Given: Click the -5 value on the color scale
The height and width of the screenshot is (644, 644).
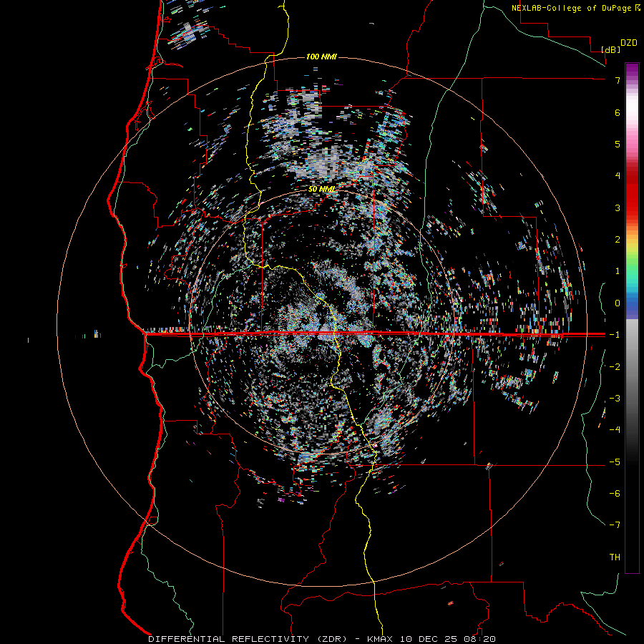Looking at the screenshot, I should pos(615,462).
